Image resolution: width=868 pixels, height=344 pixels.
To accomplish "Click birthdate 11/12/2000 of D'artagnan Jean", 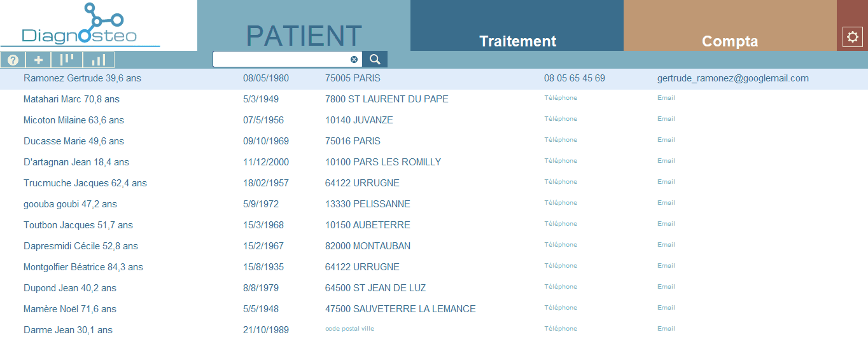I will (x=266, y=162).
